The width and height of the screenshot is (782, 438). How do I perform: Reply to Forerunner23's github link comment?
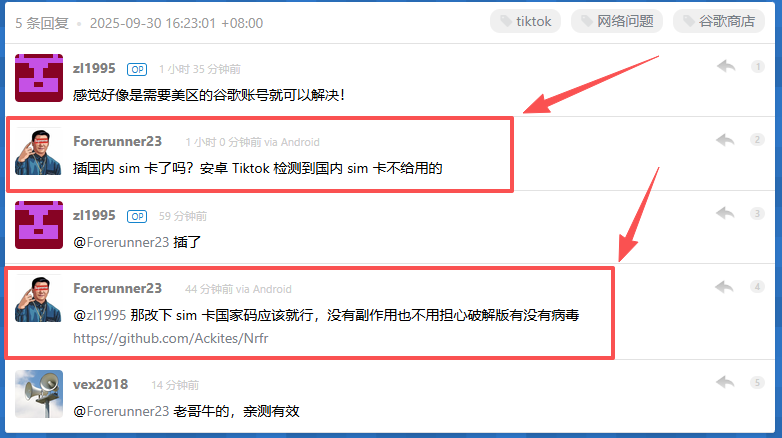click(724, 287)
